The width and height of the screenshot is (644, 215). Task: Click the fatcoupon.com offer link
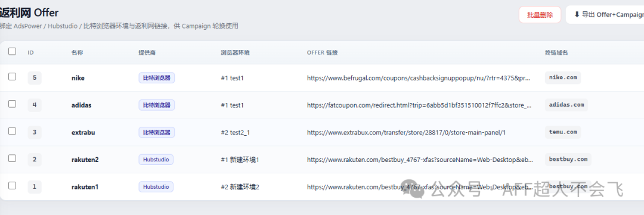(x=420, y=105)
